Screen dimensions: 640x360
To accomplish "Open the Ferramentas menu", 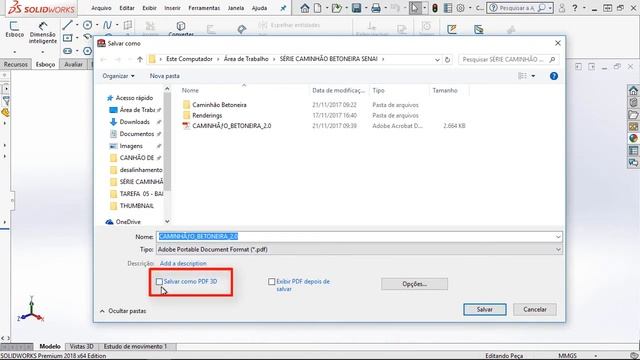I will [204, 8].
